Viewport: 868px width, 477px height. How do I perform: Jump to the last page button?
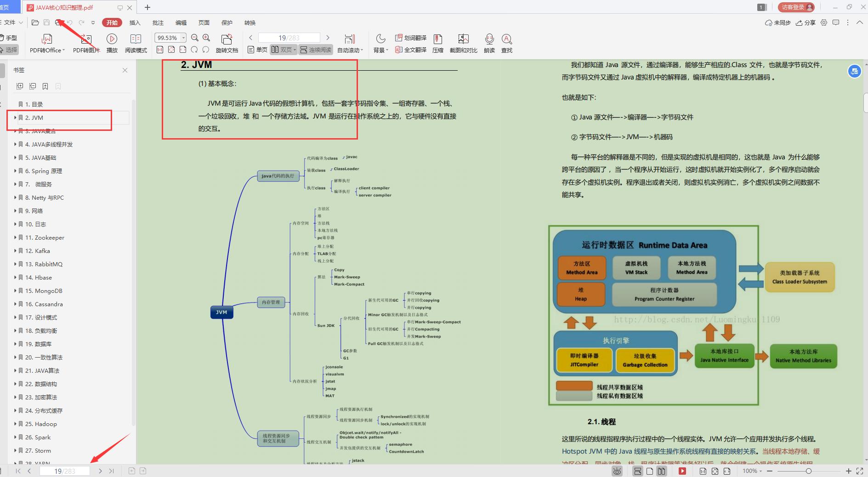pyautogui.click(x=111, y=471)
